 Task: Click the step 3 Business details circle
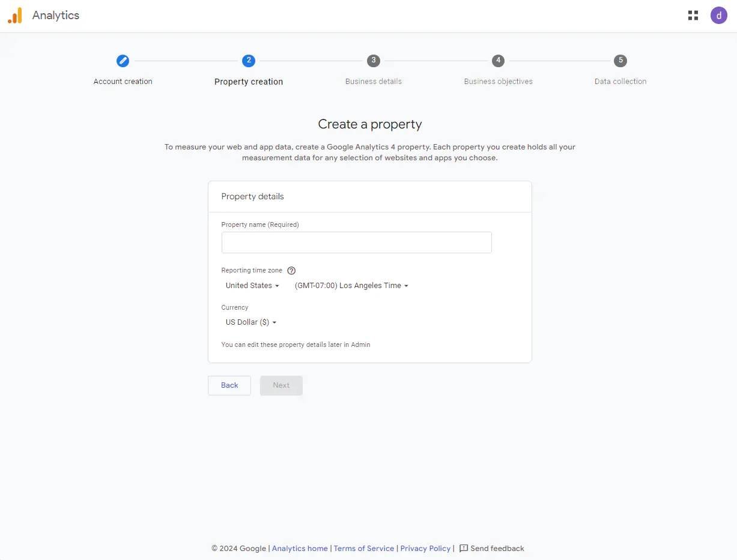point(374,61)
